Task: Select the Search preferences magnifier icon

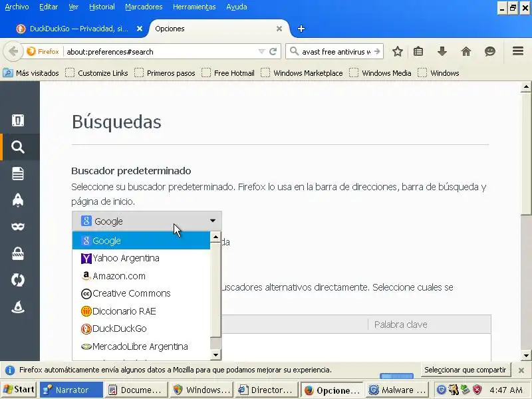Action: click(x=18, y=147)
